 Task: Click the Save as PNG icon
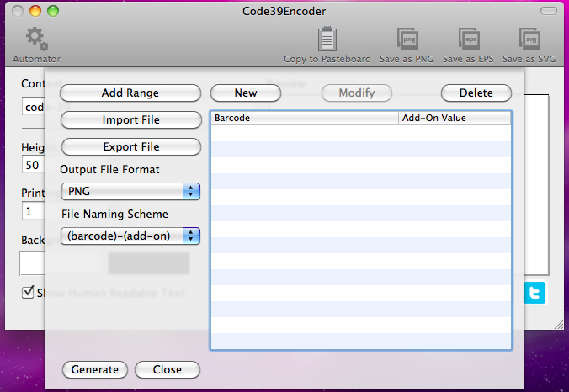pos(407,39)
